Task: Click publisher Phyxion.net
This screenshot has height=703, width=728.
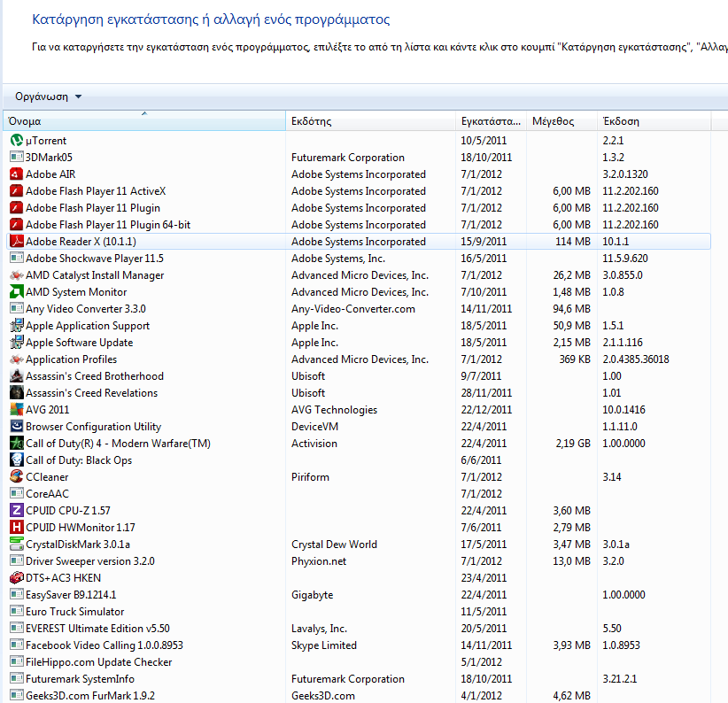Action: point(319,561)
